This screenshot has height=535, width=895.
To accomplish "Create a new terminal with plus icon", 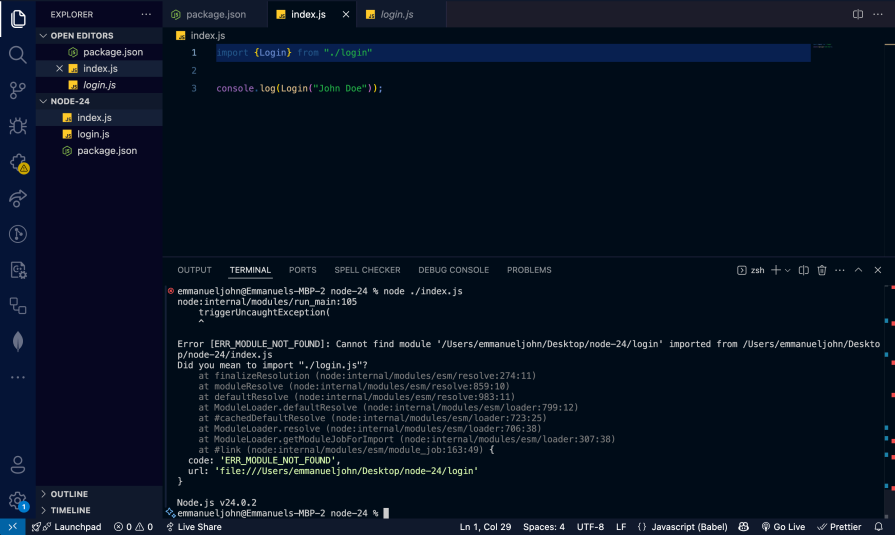I will [776, 270].
